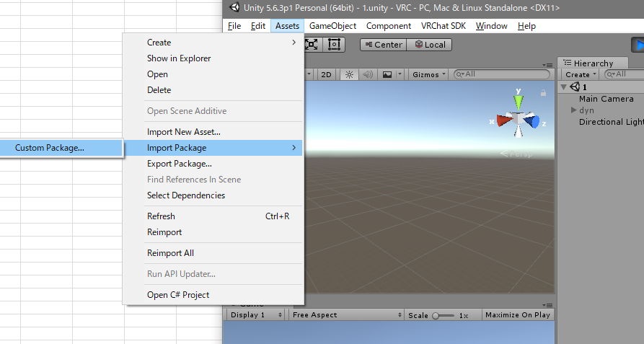Open the Component menu
Screen dimensions: 644x344
click(389, 26)
